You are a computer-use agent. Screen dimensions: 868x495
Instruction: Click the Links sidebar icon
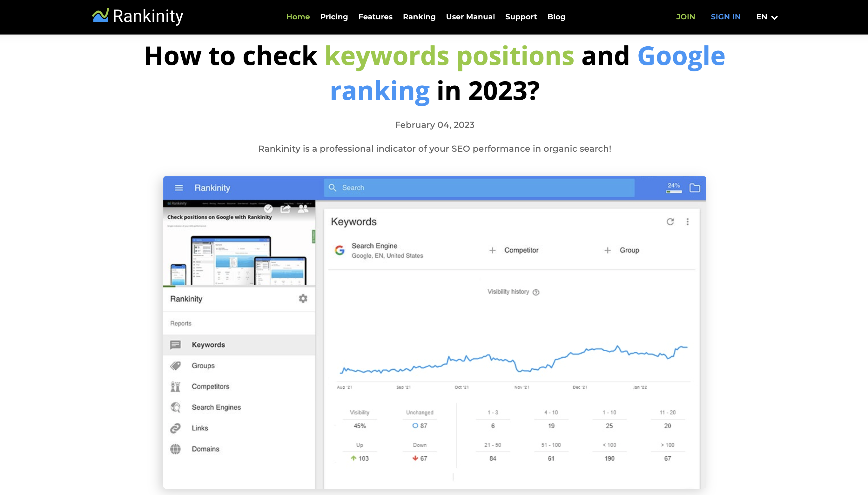tap(177, 428)
